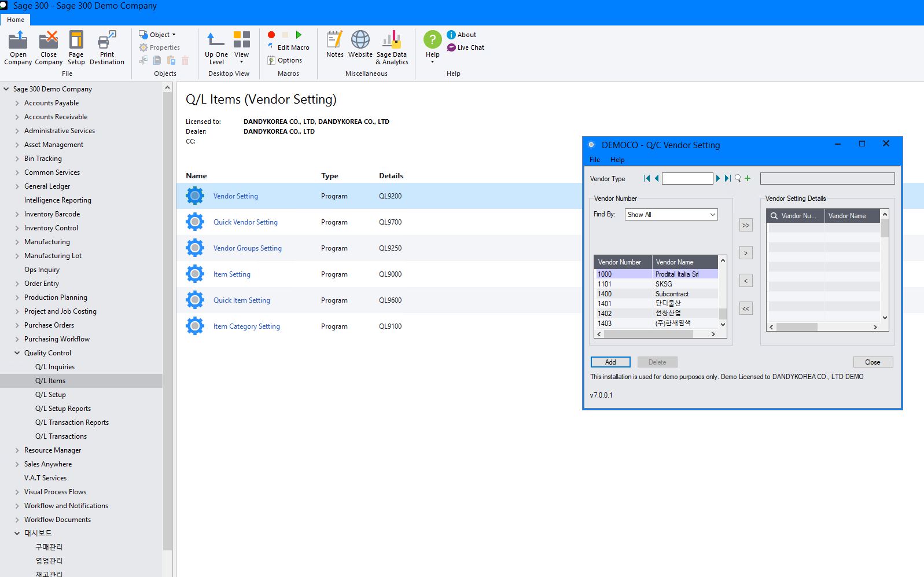Click the Add button in Vendor Setting
The width and height of the screenshot is (924, 577).
(610, 362)
